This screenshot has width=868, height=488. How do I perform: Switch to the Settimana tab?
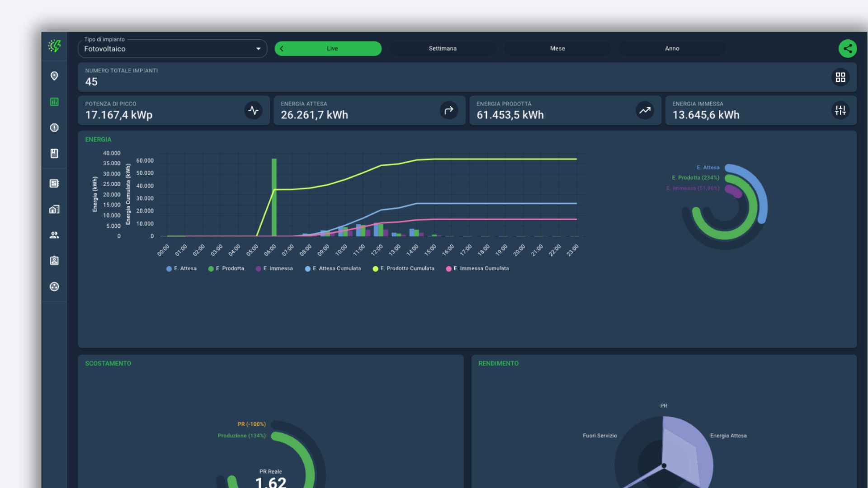[x=442, y=48]
